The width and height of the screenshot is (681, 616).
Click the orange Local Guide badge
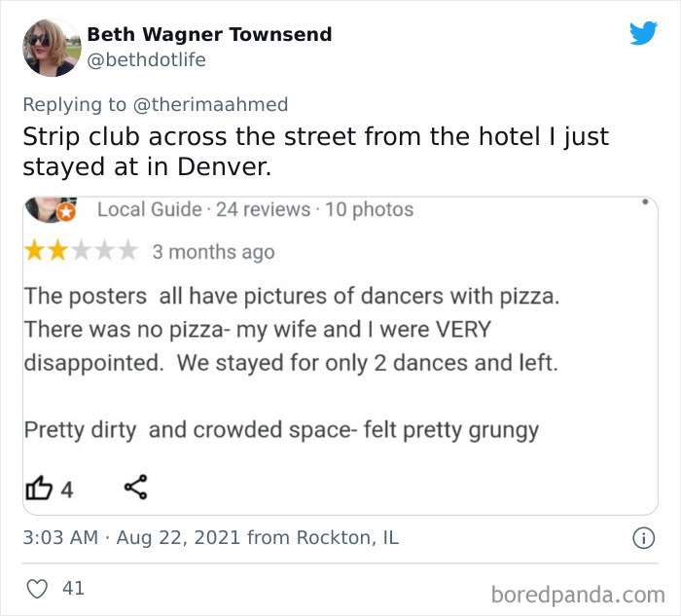pyautogui.click(x=66, y=212)
